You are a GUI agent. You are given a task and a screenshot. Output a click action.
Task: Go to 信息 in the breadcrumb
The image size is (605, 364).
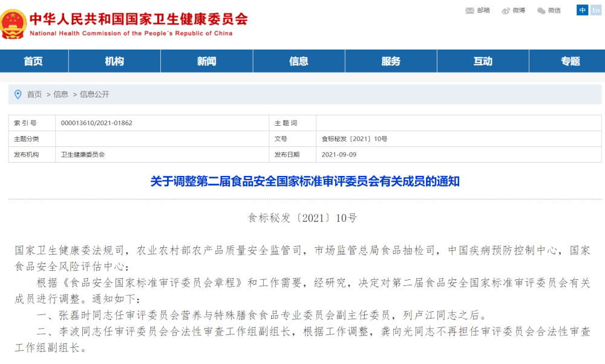[60, 94]
